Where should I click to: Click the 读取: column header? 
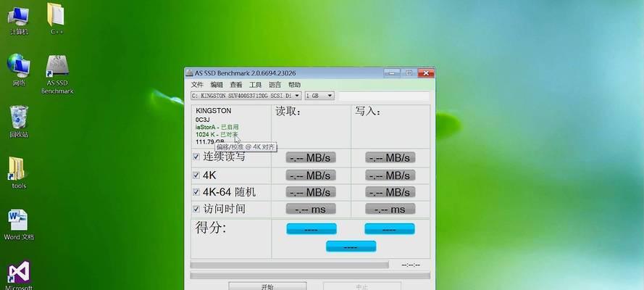click(288, 112)
